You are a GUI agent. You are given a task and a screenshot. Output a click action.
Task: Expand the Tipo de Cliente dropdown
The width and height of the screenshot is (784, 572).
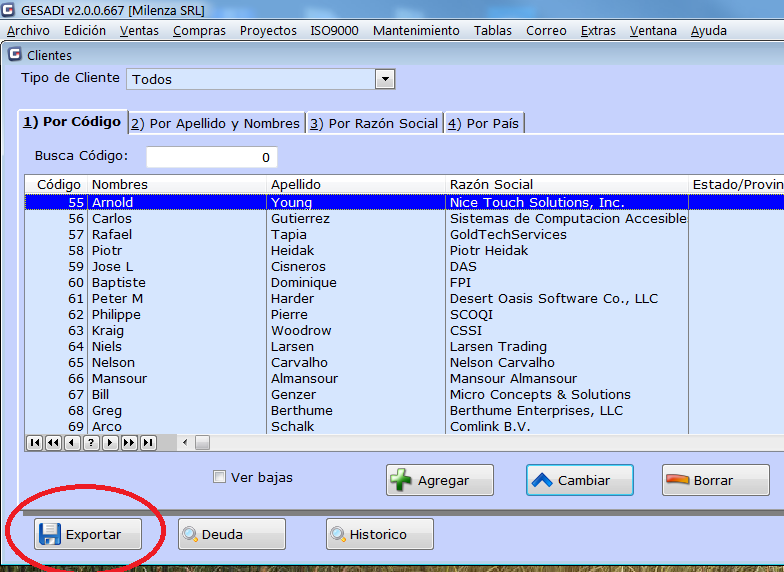[x=384, y=79]
